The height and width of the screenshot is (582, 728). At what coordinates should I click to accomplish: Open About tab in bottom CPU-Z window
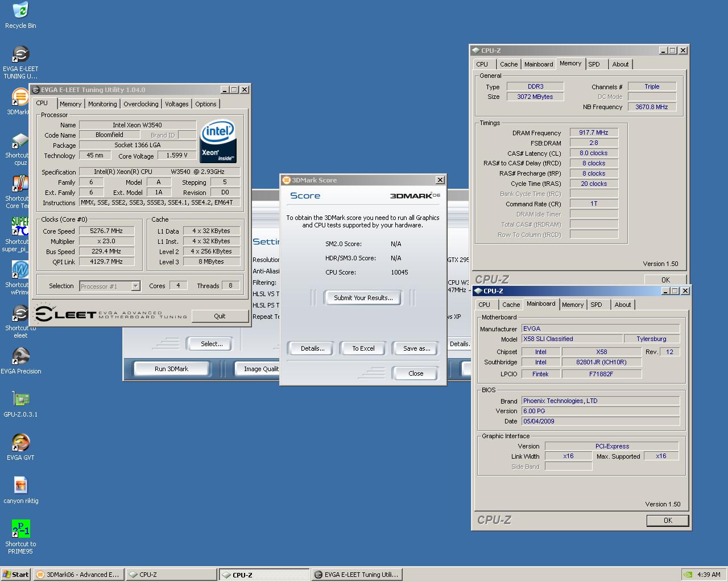point(623,305)
